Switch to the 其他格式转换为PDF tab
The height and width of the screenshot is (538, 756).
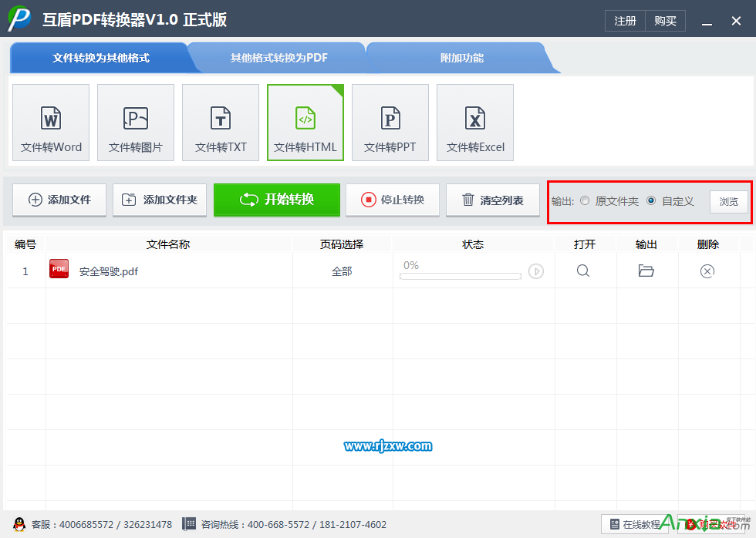278,58
